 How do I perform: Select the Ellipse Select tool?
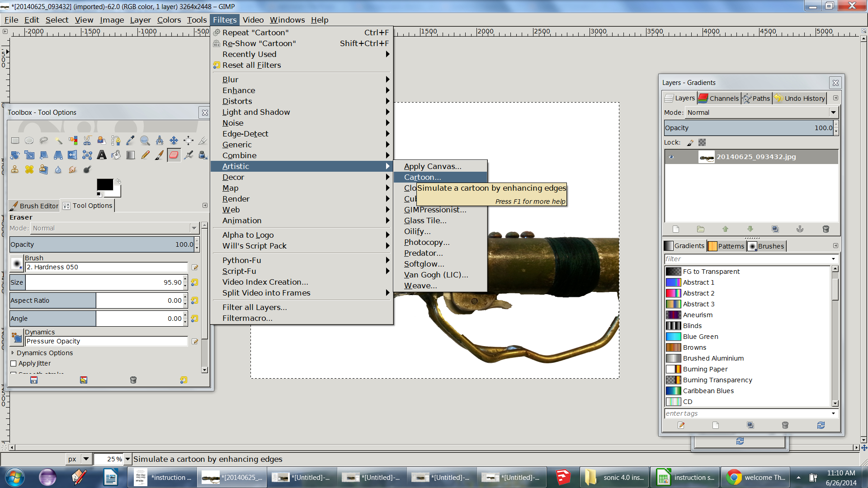click(29, 141)
